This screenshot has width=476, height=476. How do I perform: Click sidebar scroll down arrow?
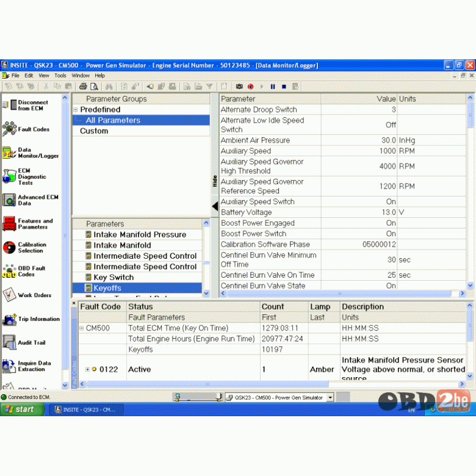[x=65, y=385]
